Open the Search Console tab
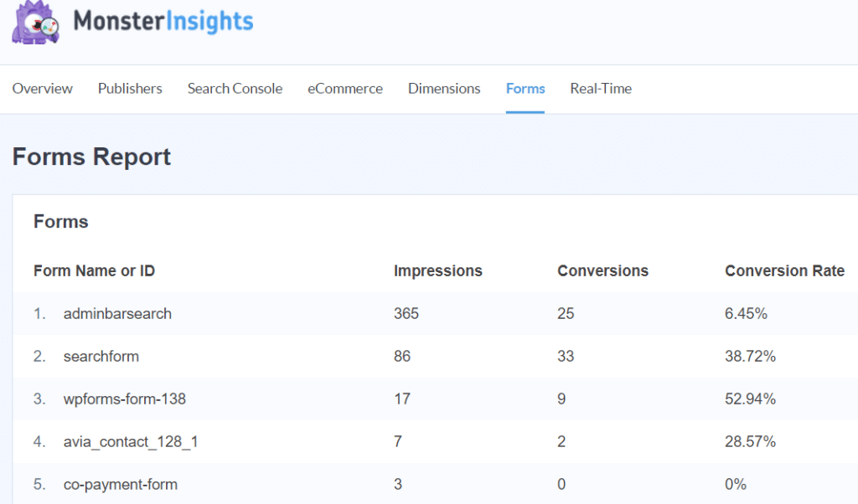Viewport: 858px width, 504px height. (x=235, y=89)
